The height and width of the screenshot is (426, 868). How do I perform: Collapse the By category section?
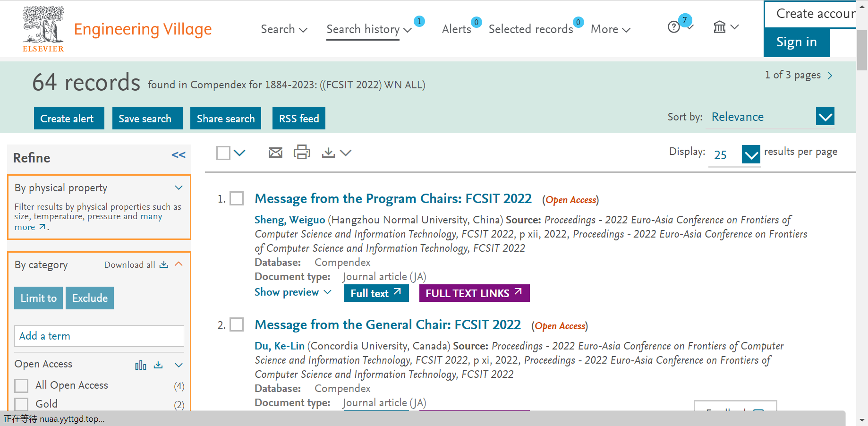click(x=179, y=264)
